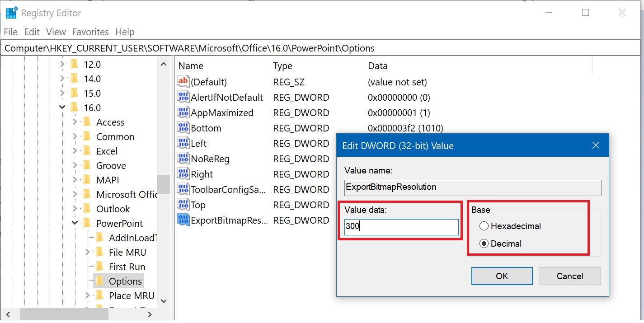This screenshot has width=644, height=323.
Task: Select the Hexadecimal base radio button
Action: (484, 226)
